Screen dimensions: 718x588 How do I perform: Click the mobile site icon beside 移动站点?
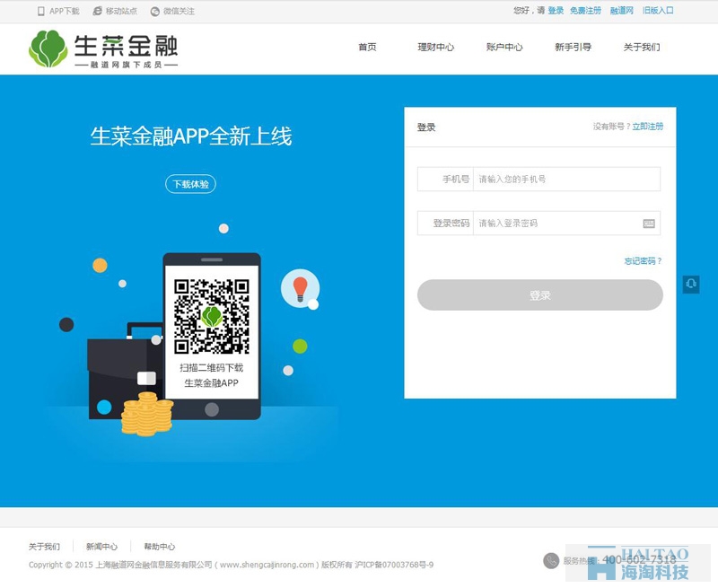(x=97, y=11)
